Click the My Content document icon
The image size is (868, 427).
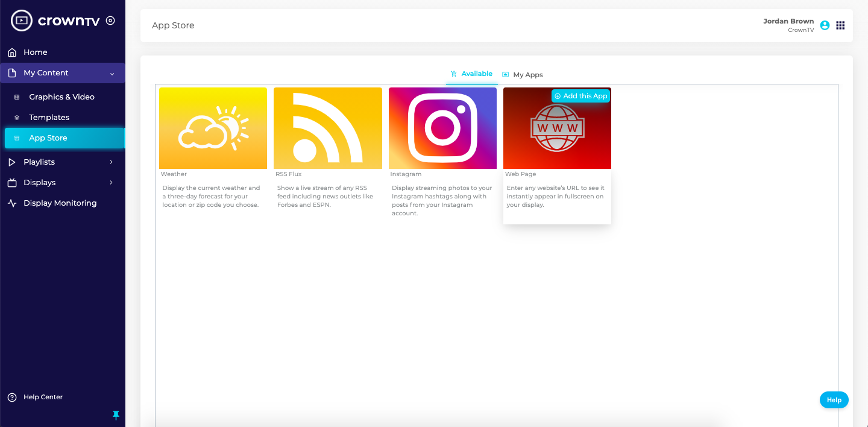pos(12,73)
